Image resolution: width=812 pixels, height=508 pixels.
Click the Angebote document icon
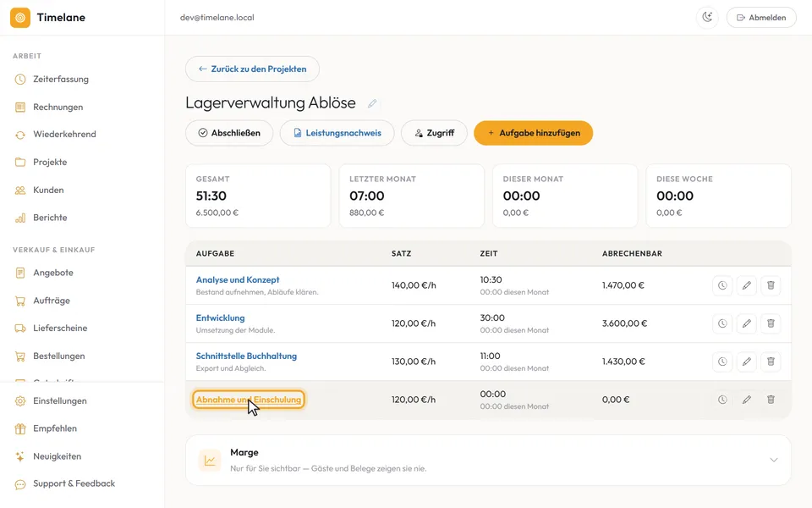(20, 273)
